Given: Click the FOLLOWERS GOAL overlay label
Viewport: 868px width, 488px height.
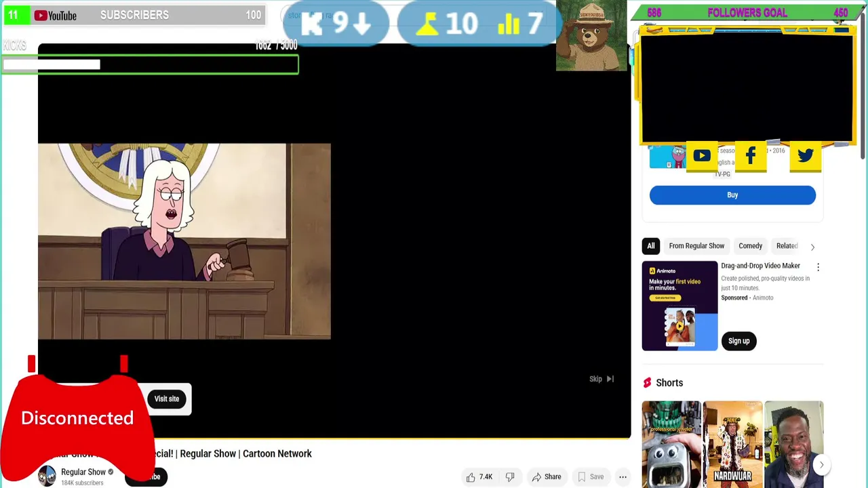Looking at the screenshot, I should tap(747, 13).
